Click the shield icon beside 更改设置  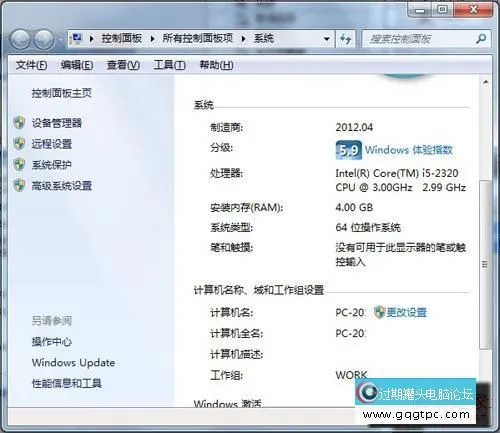pos(379,312)
